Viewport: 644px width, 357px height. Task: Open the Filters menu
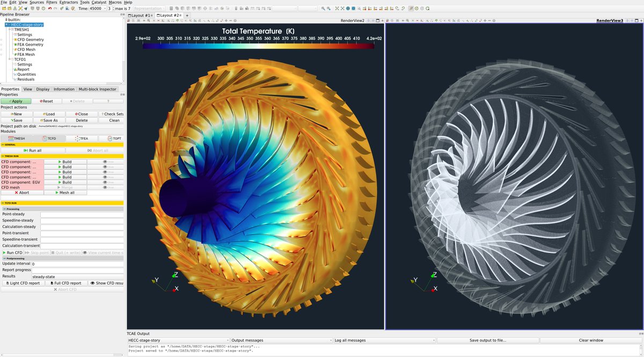click(52, 3)
